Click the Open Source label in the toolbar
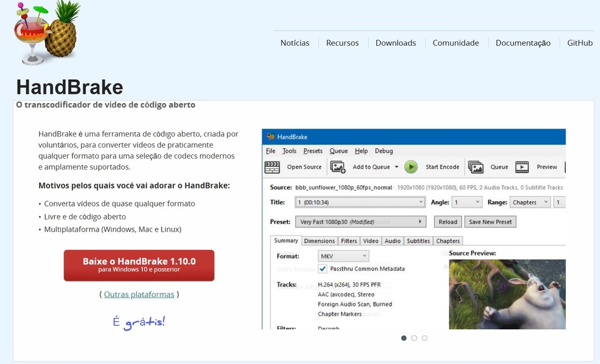This screenshot has width=600, height=364. 304,167
